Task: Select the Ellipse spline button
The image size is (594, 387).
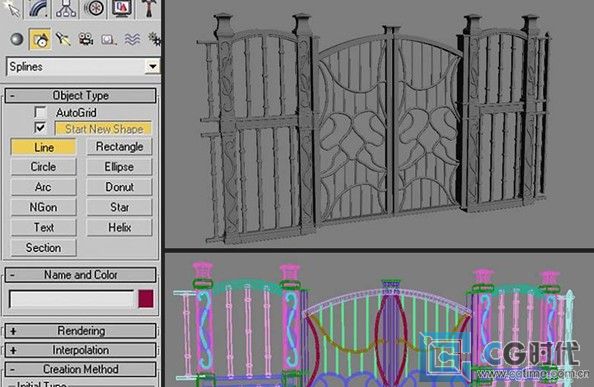Action: coord(119,167)
